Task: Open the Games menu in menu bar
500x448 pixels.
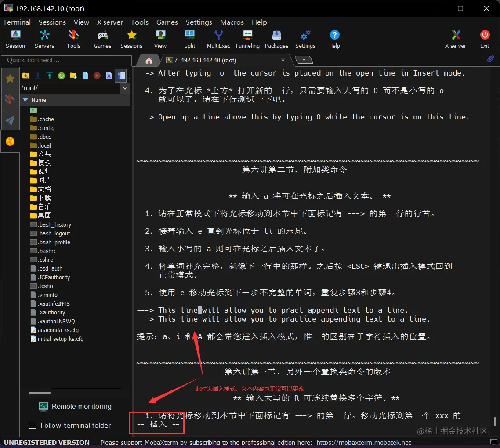Action: (x=167, y=22)
